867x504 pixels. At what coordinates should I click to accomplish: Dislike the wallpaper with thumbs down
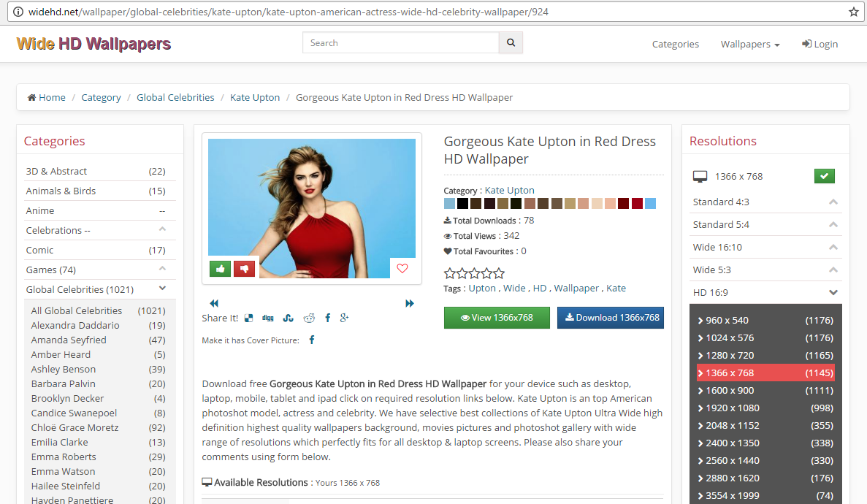click(x=244, y=269)
